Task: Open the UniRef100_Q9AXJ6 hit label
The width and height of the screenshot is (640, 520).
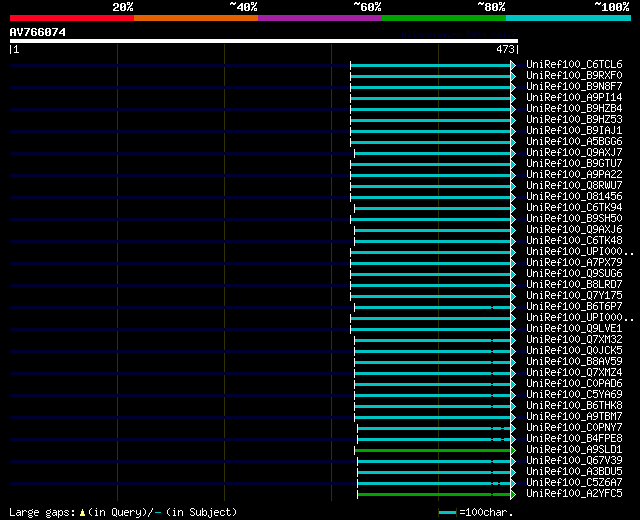Action: (x=574, y=230)
